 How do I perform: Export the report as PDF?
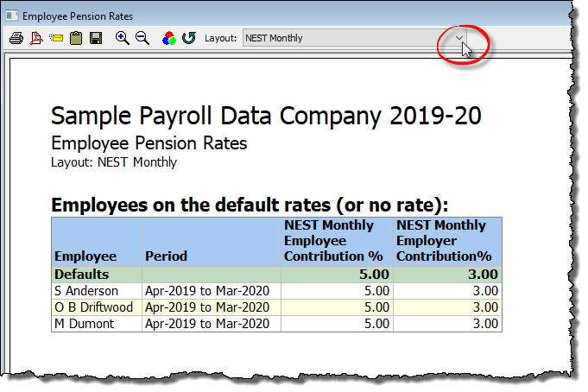point(36,38)
